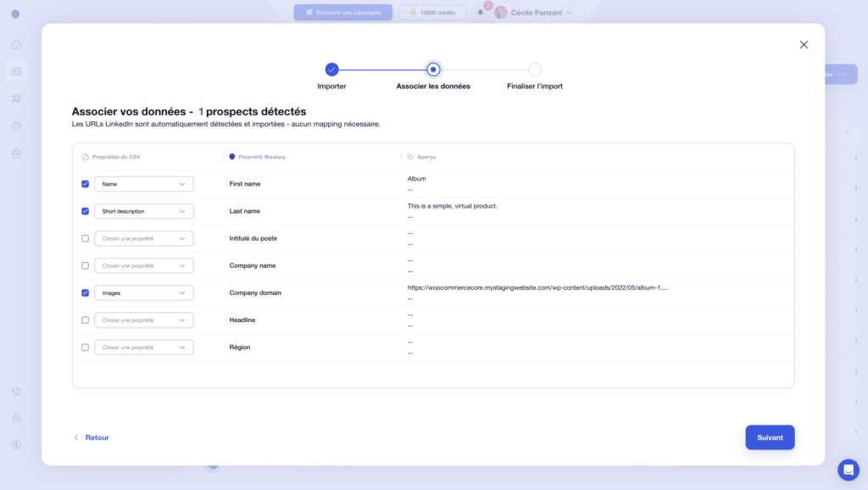Click the woocommercecore image URL preview
Screen dimensions: 868x490
pos(537,287)
